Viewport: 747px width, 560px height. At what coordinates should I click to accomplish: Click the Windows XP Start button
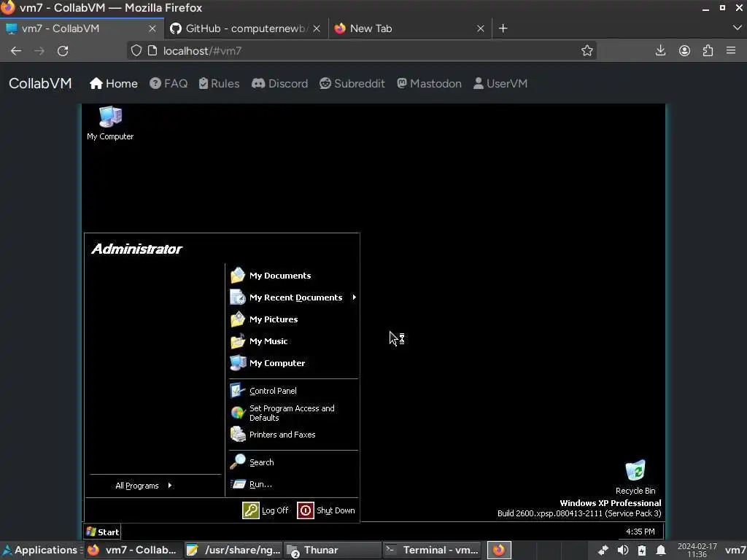tap(102, 532)
